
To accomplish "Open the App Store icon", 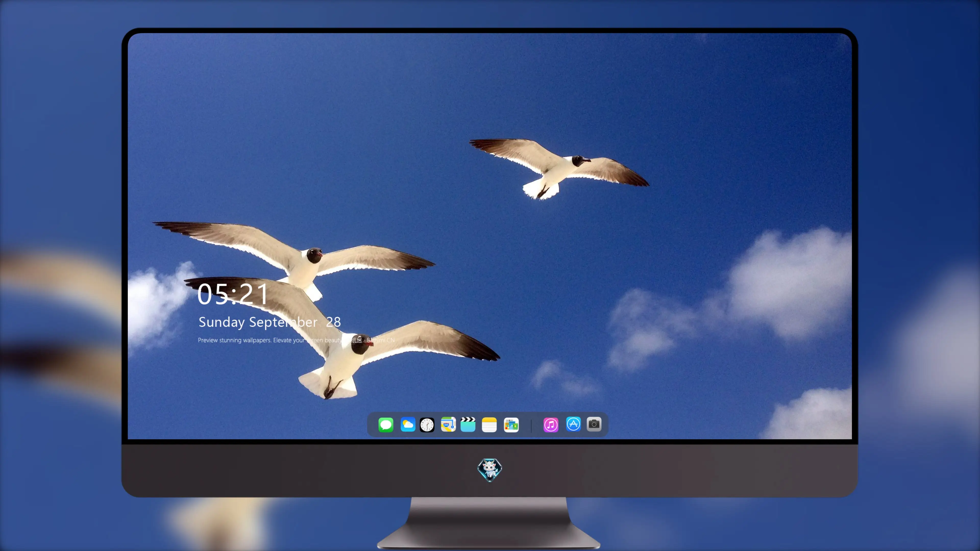I will [573, 424].
